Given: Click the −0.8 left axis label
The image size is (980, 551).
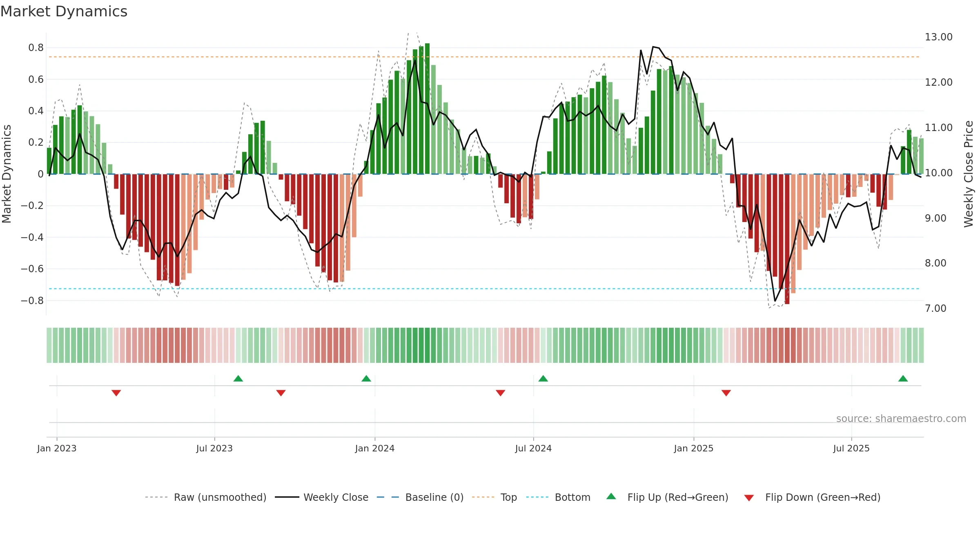Looking at the screenshot, I should pyautogui.click(x=32, y=301).
